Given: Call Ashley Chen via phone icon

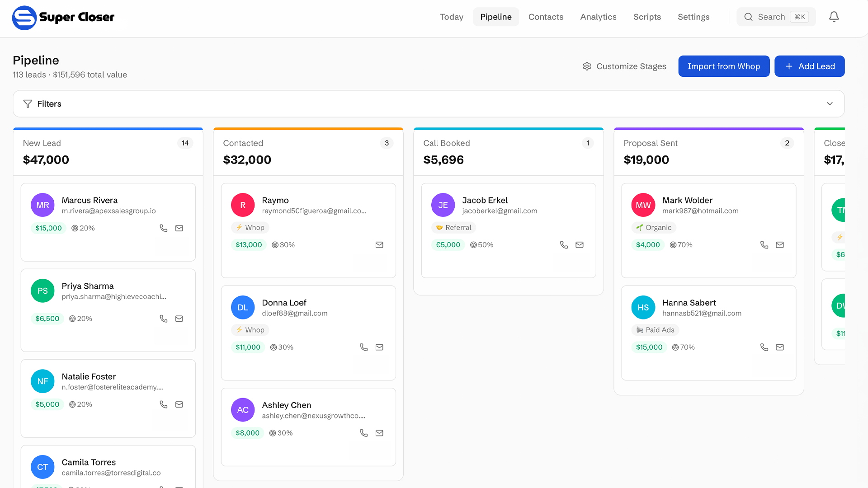Looking at the screenshot, I should [364, 433].
